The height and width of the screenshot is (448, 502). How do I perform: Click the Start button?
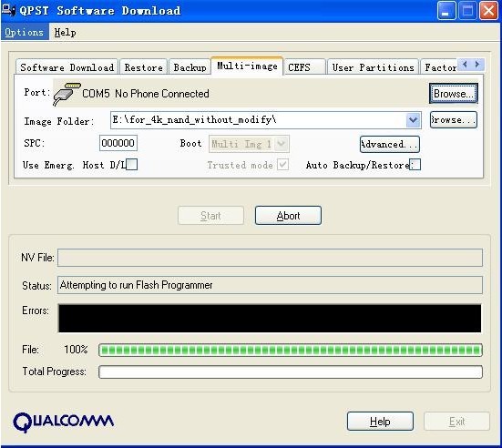pyautogui.click(x=210, y=216)
